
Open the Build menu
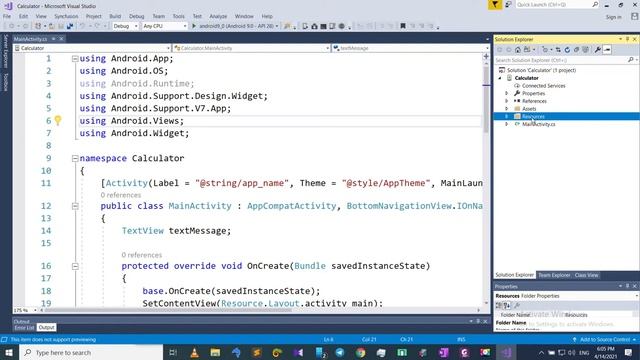[x=115, y=16]
